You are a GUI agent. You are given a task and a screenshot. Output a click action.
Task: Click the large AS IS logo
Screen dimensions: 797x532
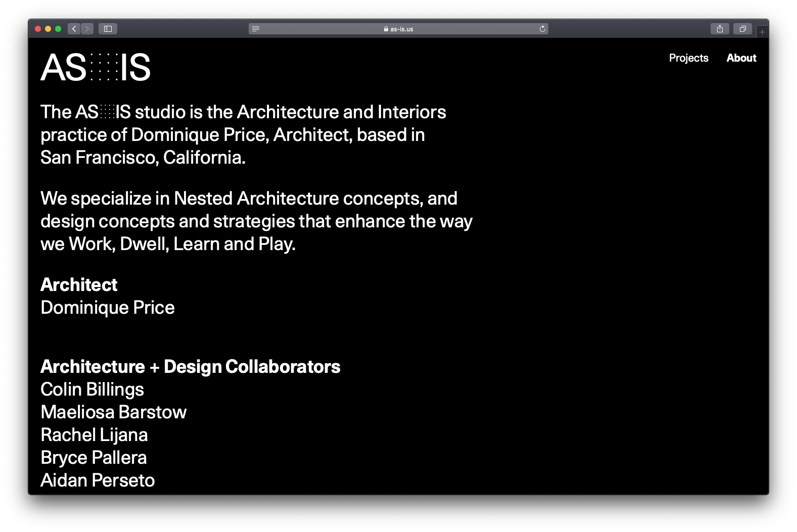coord(96,67)
